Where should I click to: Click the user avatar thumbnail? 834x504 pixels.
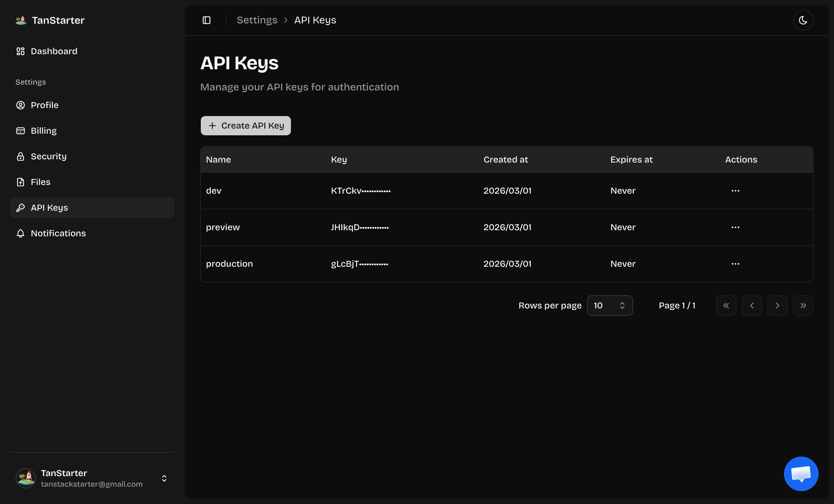pyautogui.click(x=26, y=478)
